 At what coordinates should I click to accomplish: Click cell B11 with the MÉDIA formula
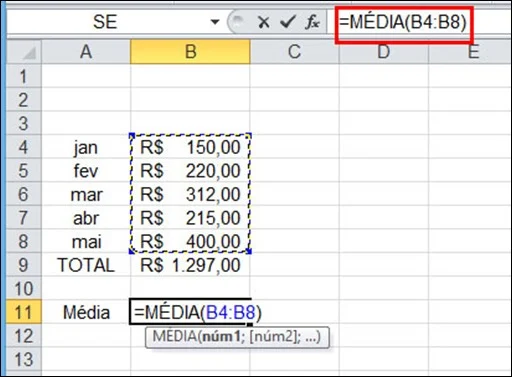(x=190, y=312)
